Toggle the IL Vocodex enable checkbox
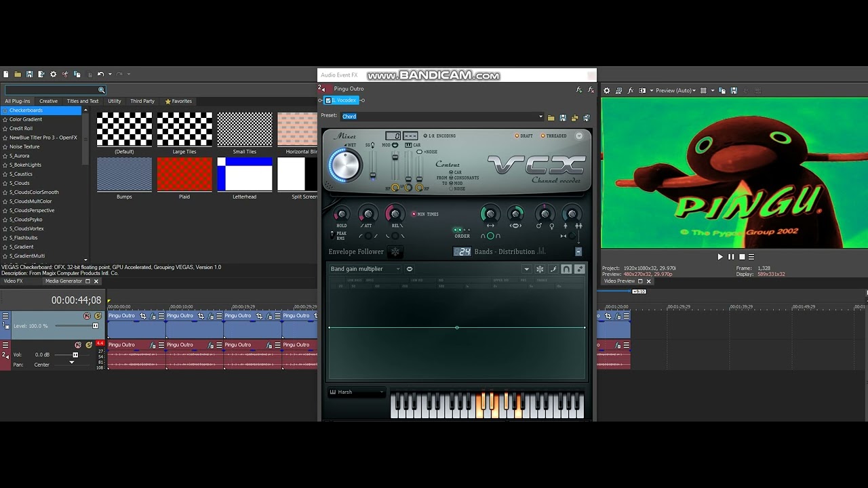The height and width of the screenshot is (488, 868). pyautogui.click(x=328, y=100)
